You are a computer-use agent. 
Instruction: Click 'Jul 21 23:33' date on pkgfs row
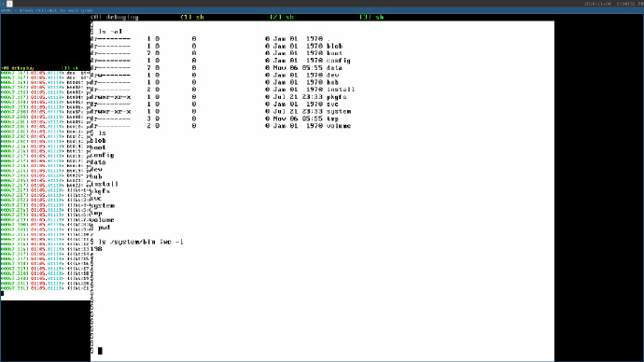298,97
